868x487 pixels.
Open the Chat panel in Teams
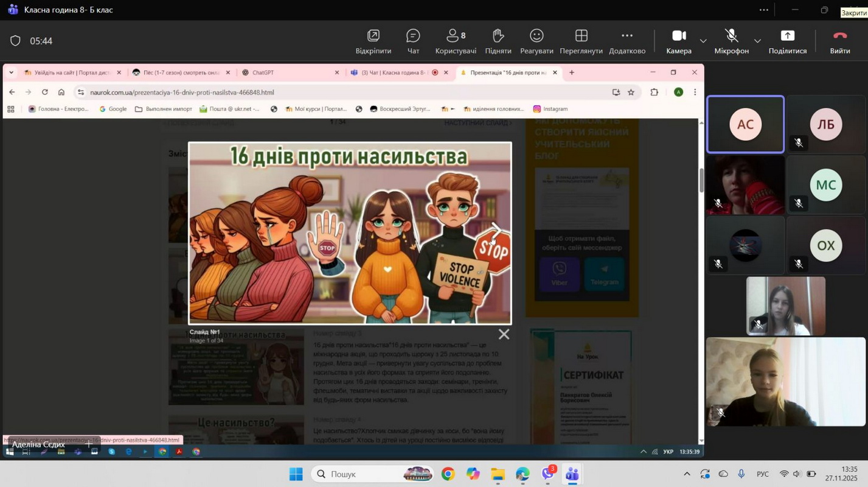[413, 41]
